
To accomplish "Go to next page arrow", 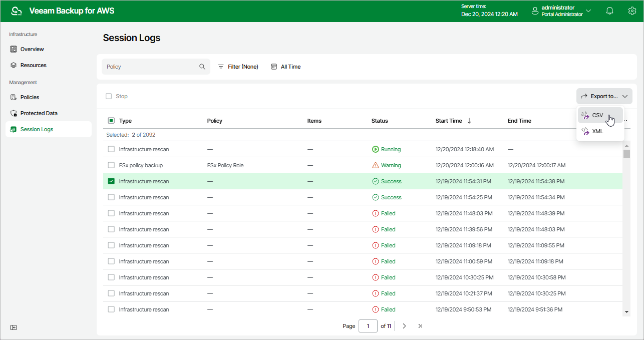I will [404, 326].
